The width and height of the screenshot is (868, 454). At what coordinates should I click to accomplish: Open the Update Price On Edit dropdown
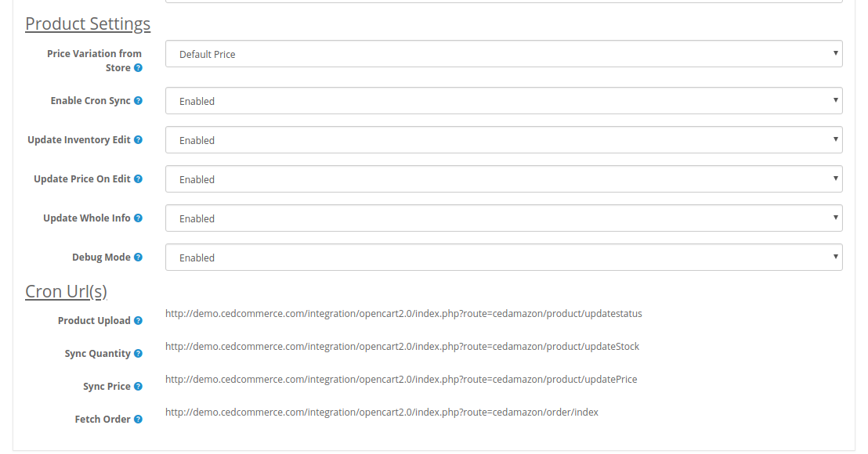504,179
